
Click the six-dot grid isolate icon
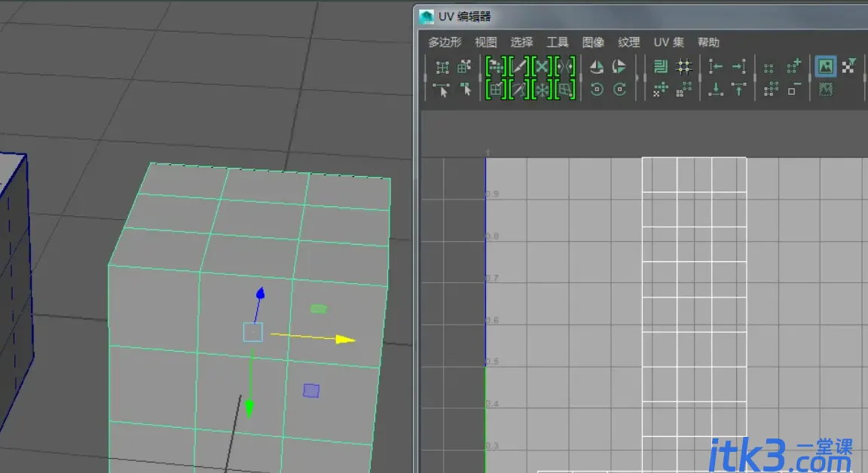point(771,90)
